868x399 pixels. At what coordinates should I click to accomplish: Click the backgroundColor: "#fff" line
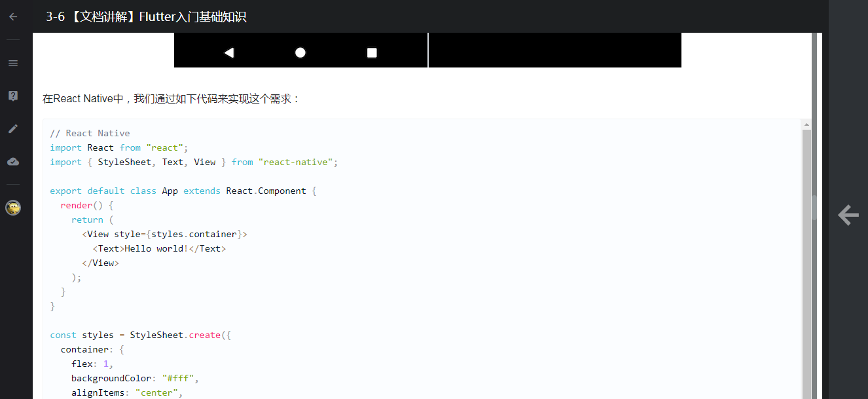point(135,378)
